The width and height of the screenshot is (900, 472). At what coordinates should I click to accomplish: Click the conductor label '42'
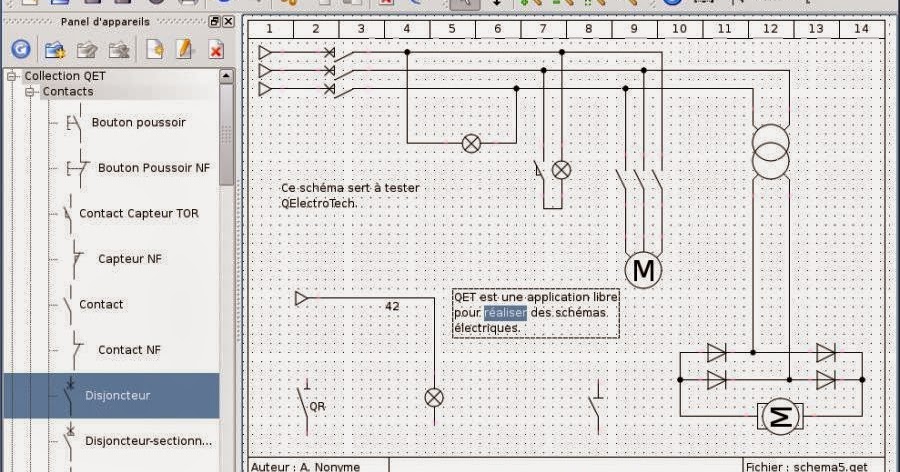[392, 306]
